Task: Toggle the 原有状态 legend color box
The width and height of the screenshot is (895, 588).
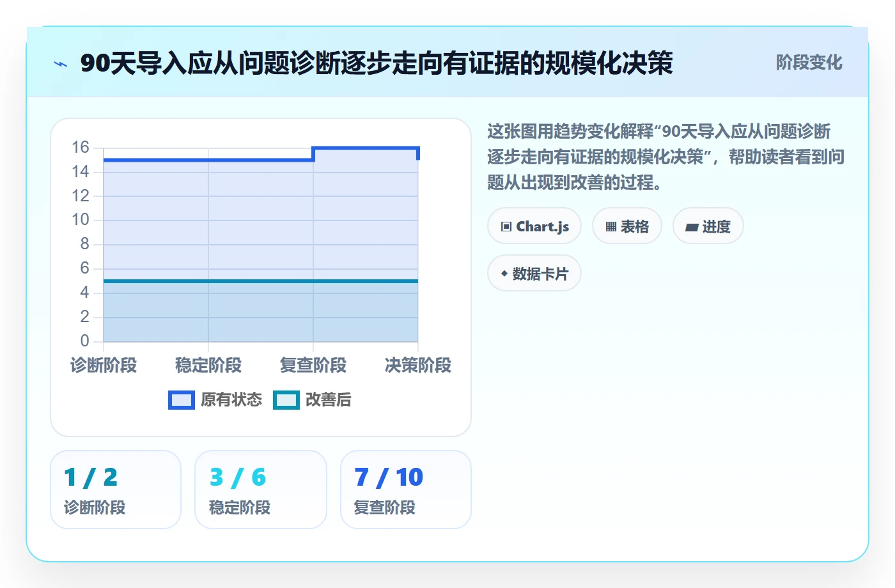Action: tap(182, 400)
